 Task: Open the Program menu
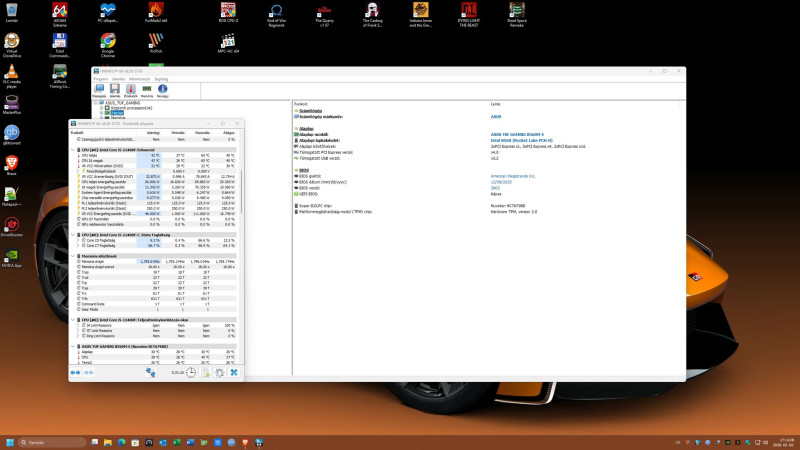(102, 78)
